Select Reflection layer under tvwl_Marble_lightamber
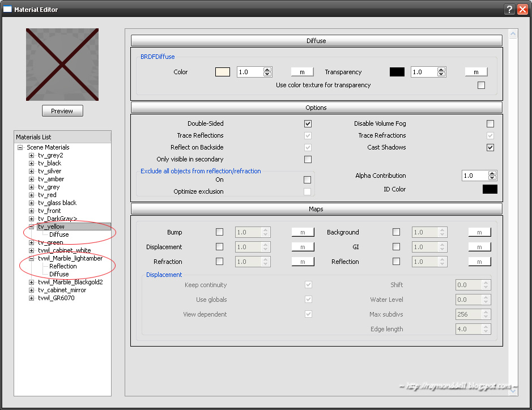The width and height of the screenshot is (532, 410). coord(63,266)
